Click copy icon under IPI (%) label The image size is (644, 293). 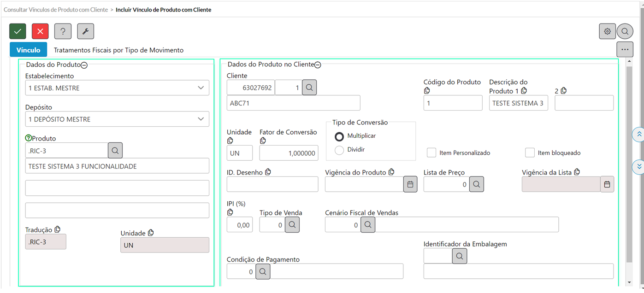coord(230,212)
